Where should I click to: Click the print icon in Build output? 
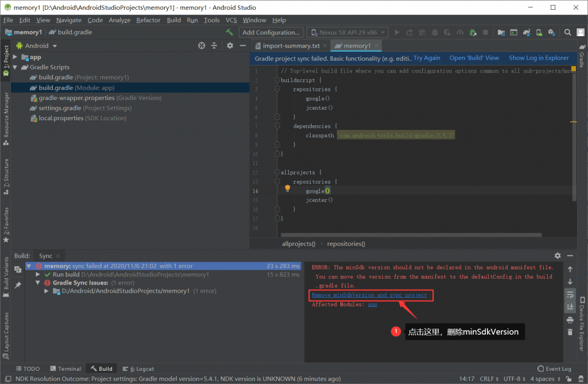click(x=570, y=320)
